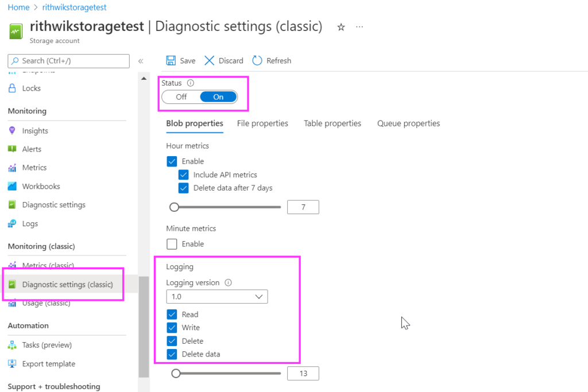Click the sidebar scroll up arrow
The image size is (588, 392).
coord(144,78)
